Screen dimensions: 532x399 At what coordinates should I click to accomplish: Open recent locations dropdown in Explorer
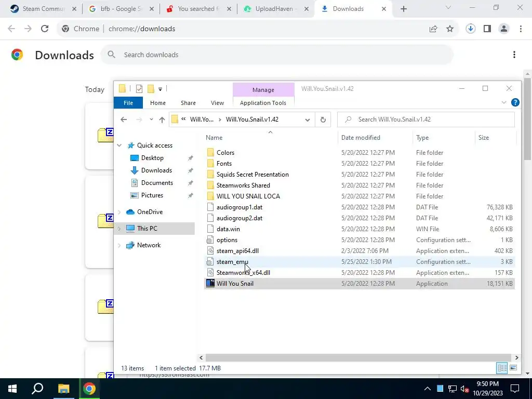point(151,119)
